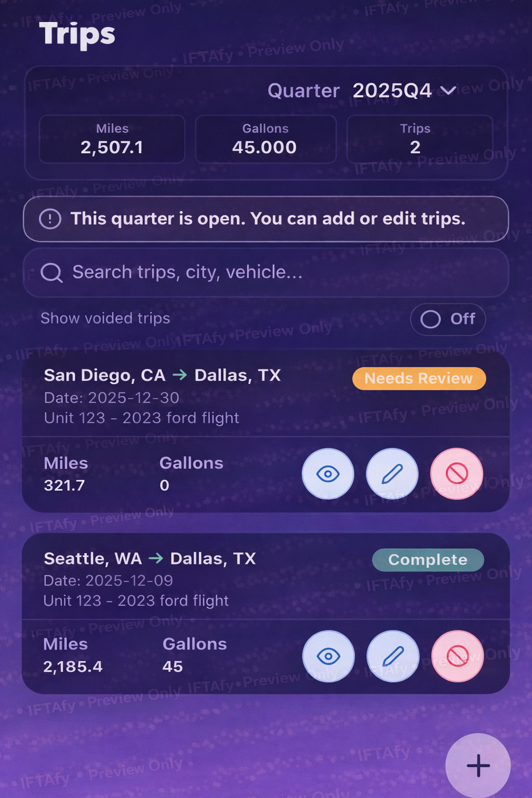View the San Diego to Dallas trip
This screenshot has height=798, width=532.
tap(328, 474)
